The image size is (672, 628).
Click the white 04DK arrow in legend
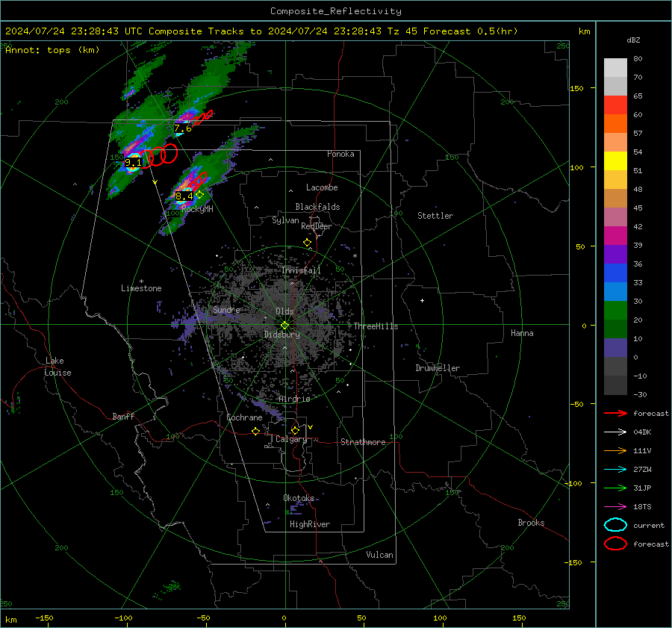click(615, 432)
